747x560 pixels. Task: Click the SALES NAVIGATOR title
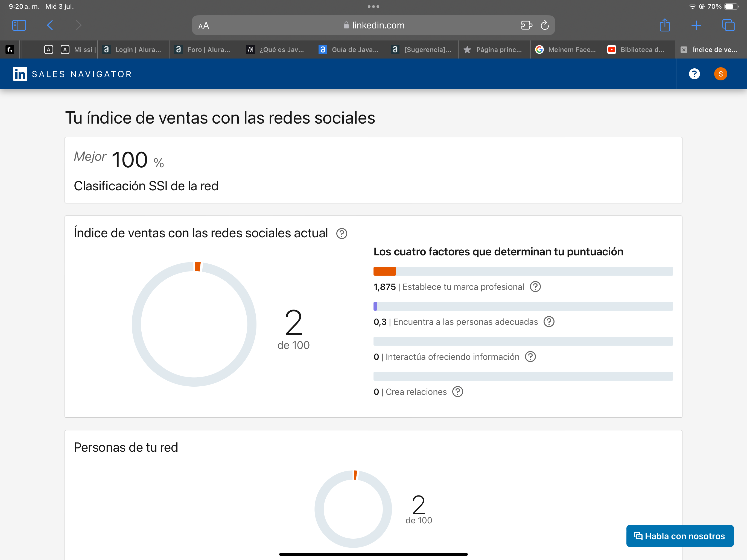click(x=82, y=74)
